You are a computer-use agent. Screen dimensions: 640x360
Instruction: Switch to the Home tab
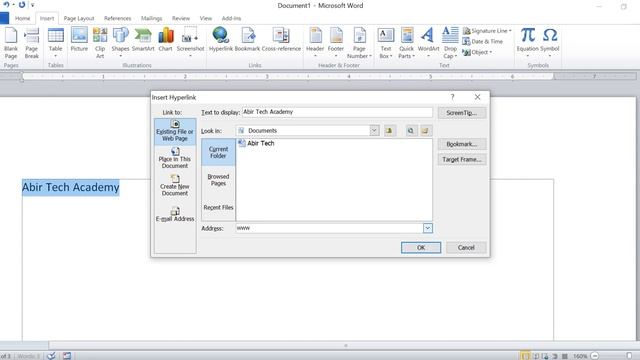point(22,18)
